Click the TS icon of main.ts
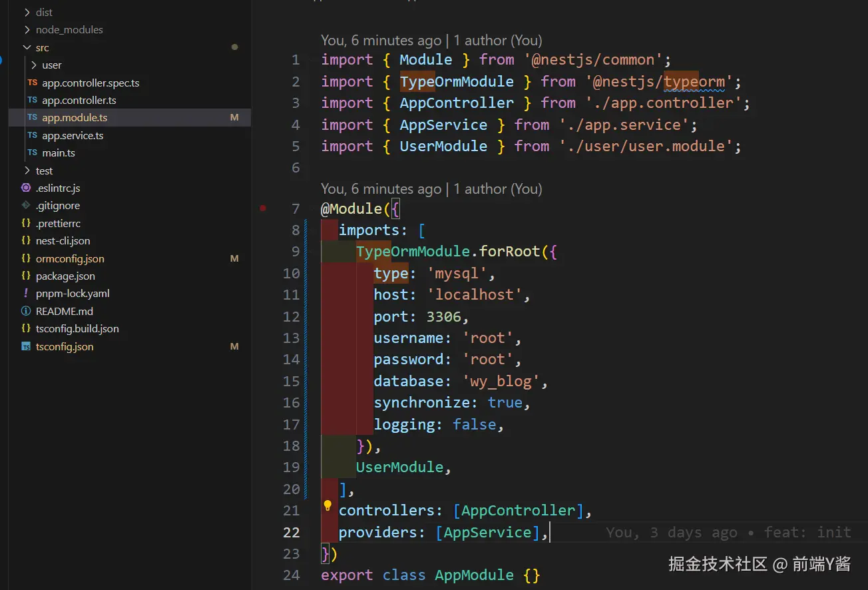Image resolution: width=868 pixels, height=590 pixels. pyautogui.click(x=32, y=153)
